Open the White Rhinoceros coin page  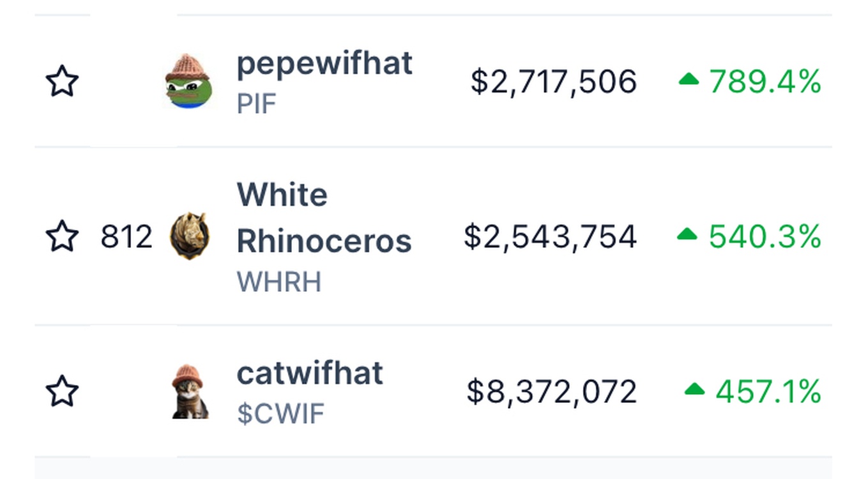tap(324, 218)
